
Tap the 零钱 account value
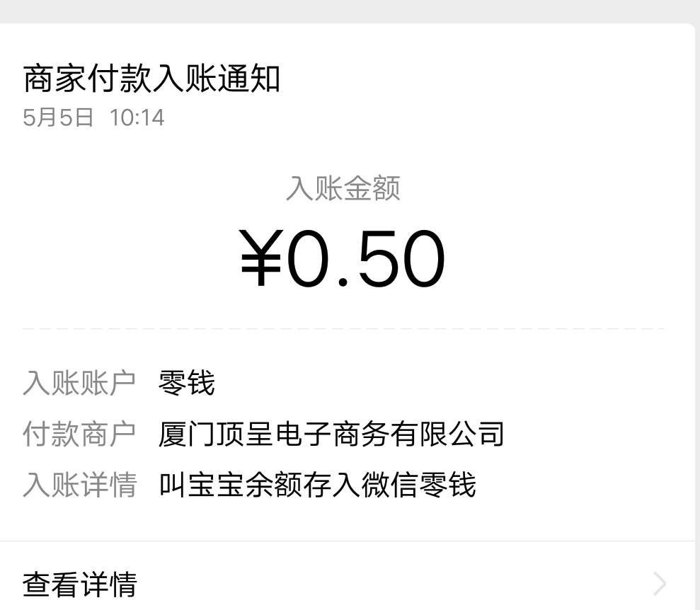pyautogui.click(x=187, y=383)
